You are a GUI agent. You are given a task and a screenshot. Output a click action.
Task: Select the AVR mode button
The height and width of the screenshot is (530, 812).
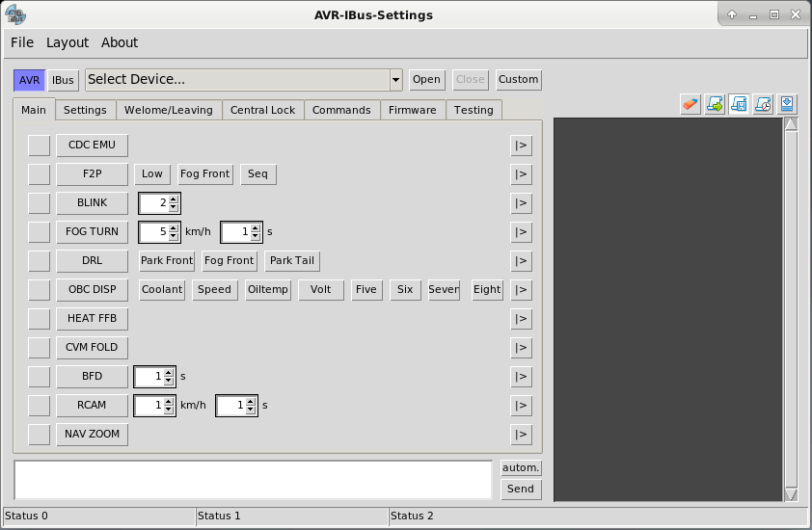click(x=30, y=80)
